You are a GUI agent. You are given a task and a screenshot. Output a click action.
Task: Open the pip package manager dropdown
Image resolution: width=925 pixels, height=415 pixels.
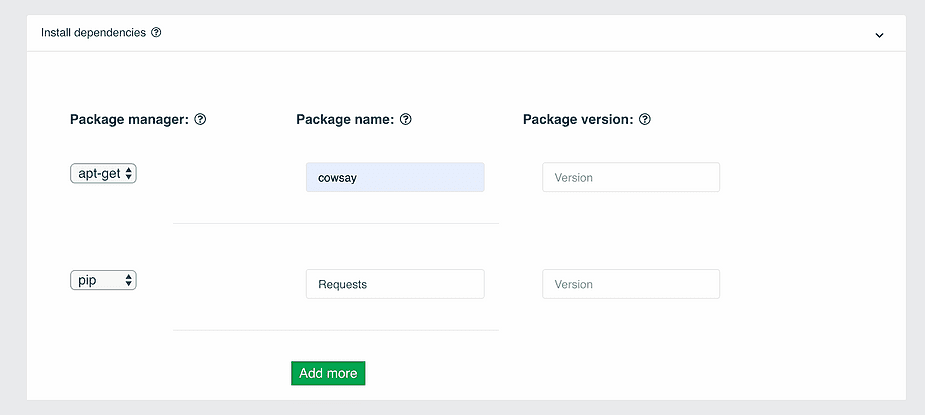point(103,280)
